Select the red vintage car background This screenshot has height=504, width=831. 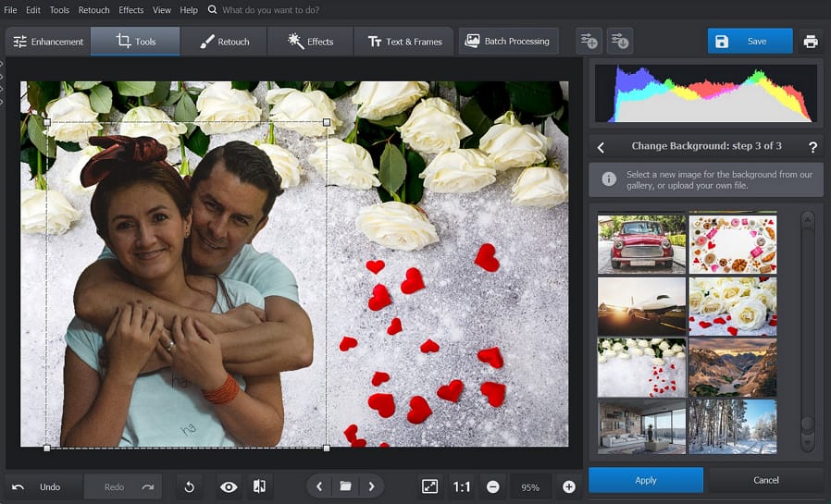coord(641,243)
